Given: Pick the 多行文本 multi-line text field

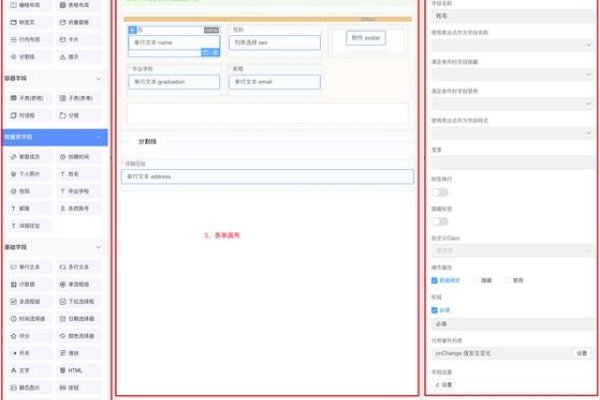Looking at the screenshot, I should click(79, 267).
